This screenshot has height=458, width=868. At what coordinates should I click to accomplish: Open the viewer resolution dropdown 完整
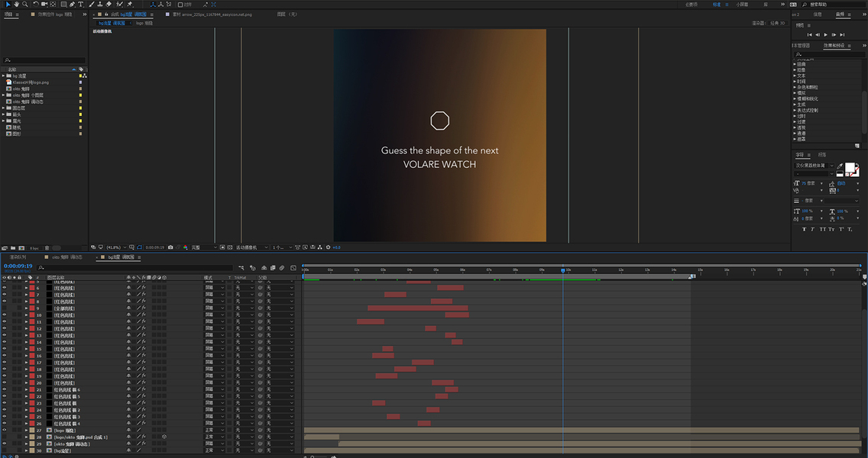[x=202, y=247]
